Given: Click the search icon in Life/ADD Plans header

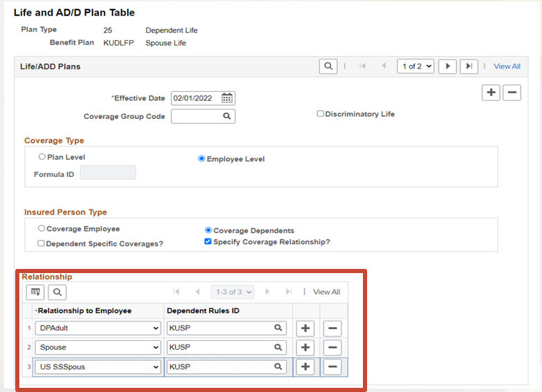Looking at the screenshot, I should point(328,66).
